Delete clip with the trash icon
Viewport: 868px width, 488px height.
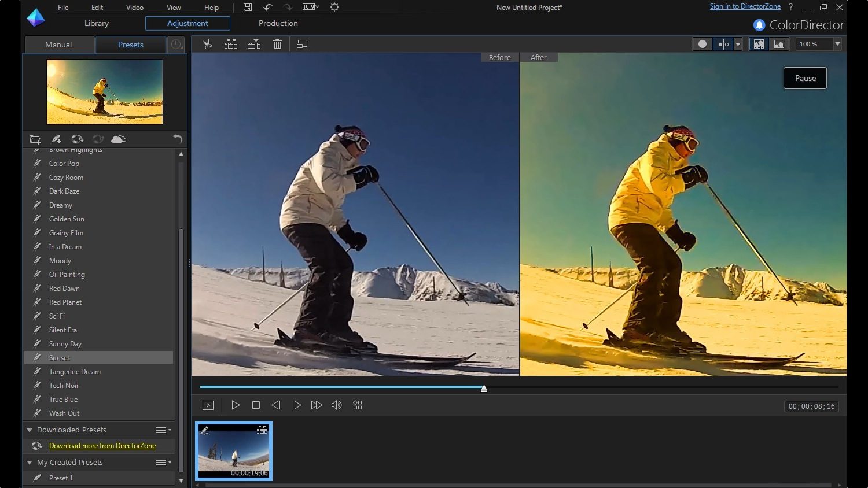click(x=277, y=44)
